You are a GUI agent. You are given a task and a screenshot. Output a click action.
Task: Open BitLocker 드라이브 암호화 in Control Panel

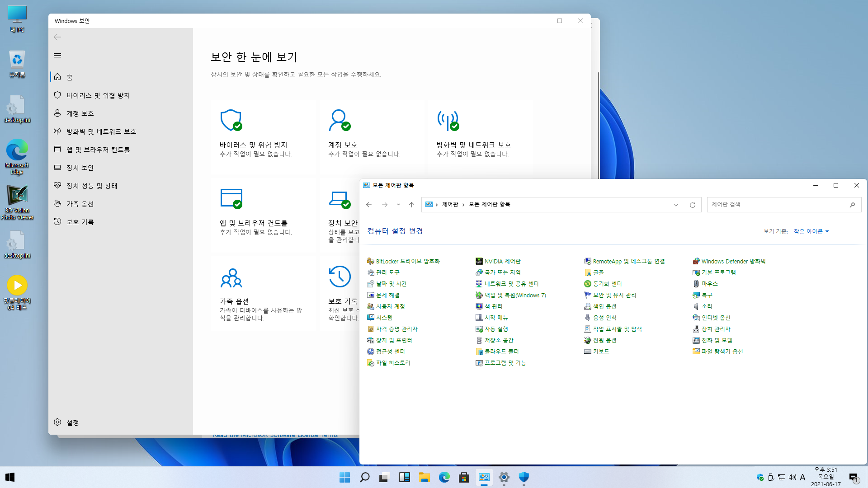coord(403,261)
